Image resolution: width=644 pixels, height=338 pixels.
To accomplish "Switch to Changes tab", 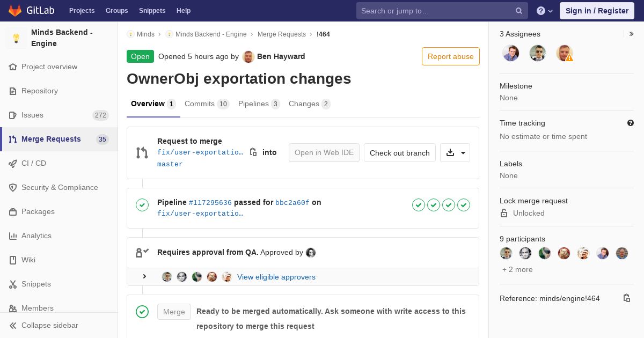I will (309, 104).
